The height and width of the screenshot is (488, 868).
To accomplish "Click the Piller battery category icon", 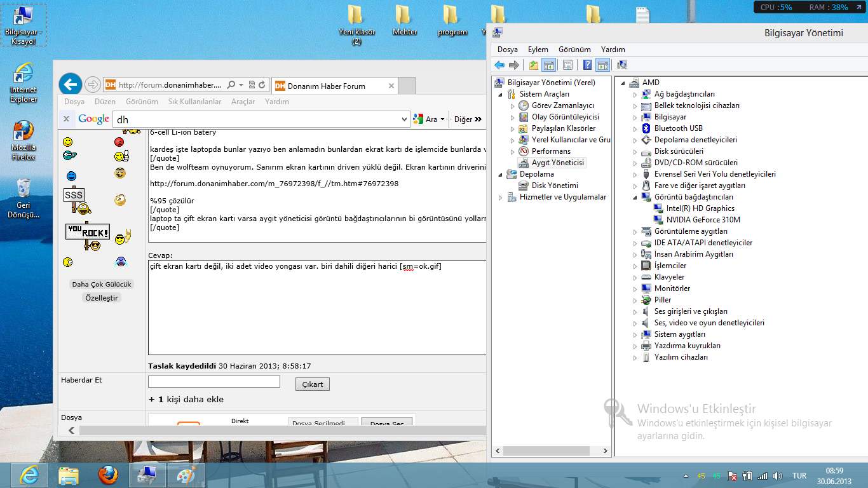I will coord(646,300).
